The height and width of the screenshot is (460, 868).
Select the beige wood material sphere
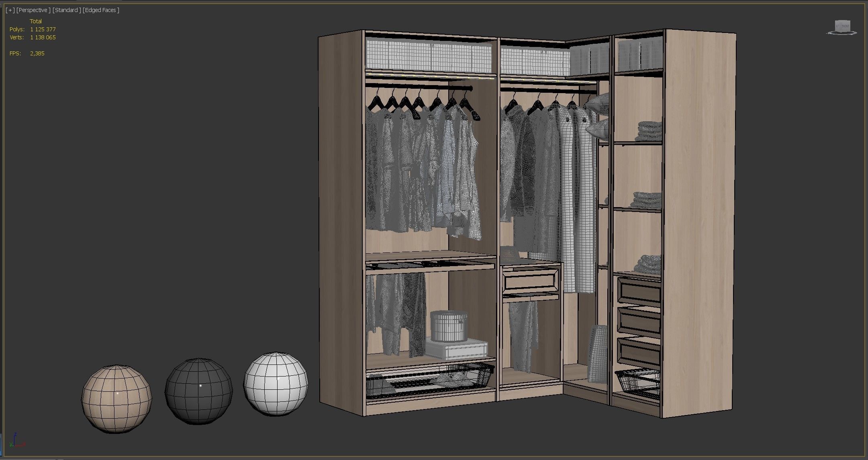coord(116,399)
